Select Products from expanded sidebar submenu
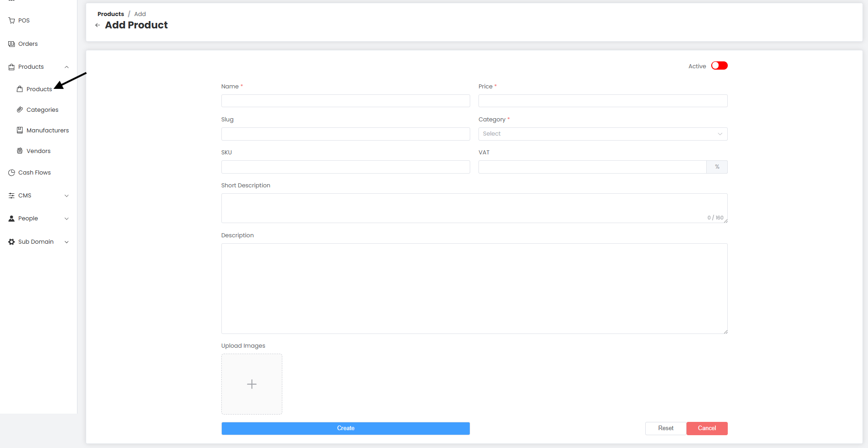 point(39,89)
